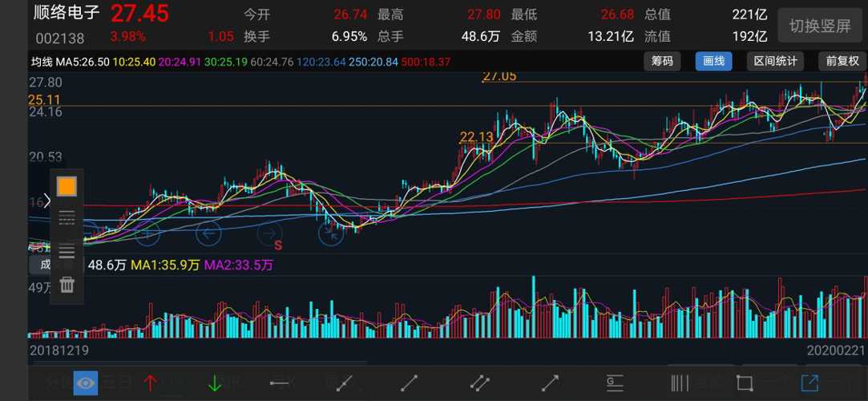Tap the blue export share icon

pyautogui.click(x=809, y=383)
